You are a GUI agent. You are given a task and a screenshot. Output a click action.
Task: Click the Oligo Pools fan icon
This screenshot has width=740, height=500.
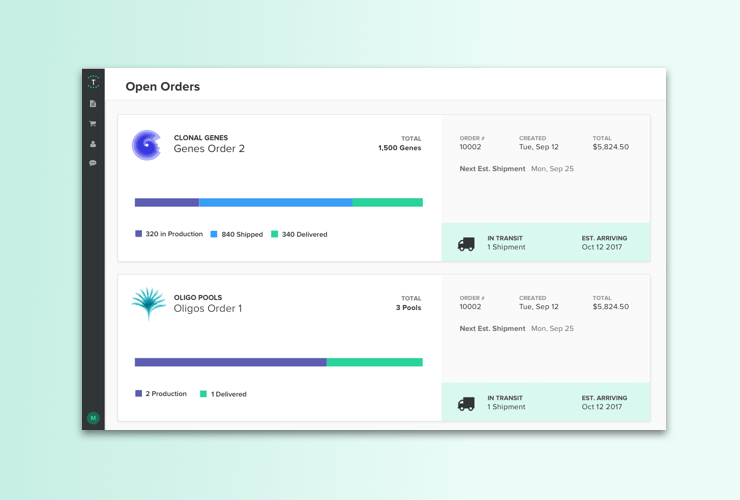(148, 304)
